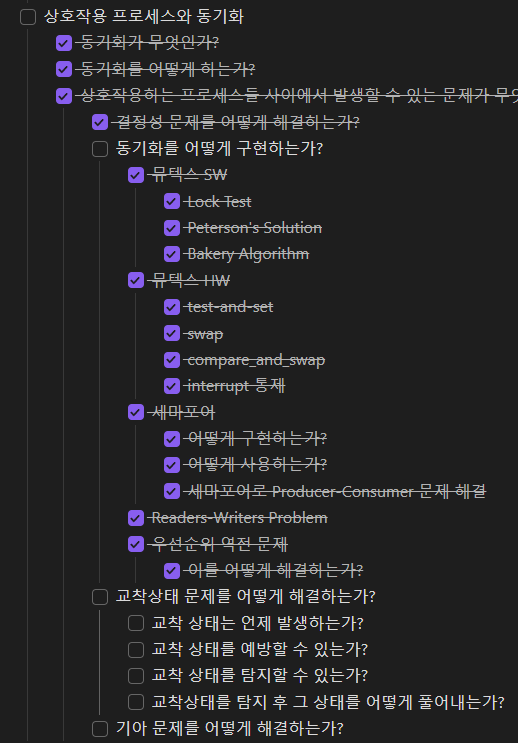
Task: Uncheck the 동기화가 무엇인가? checkbox
Action: click(x=64, y=43)
